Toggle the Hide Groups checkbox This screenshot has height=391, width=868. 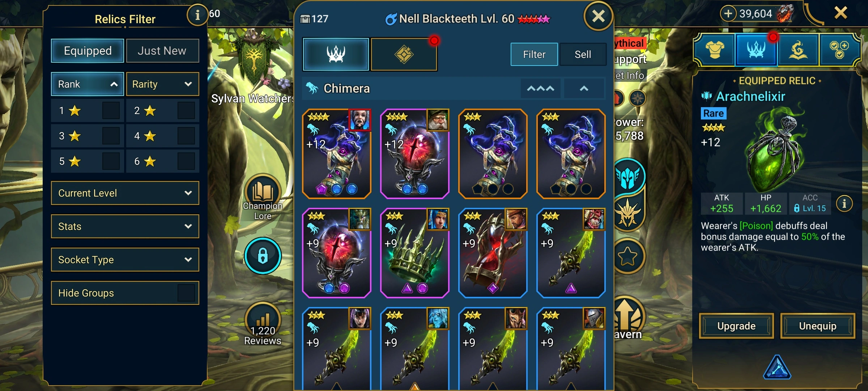pos(186,293)
